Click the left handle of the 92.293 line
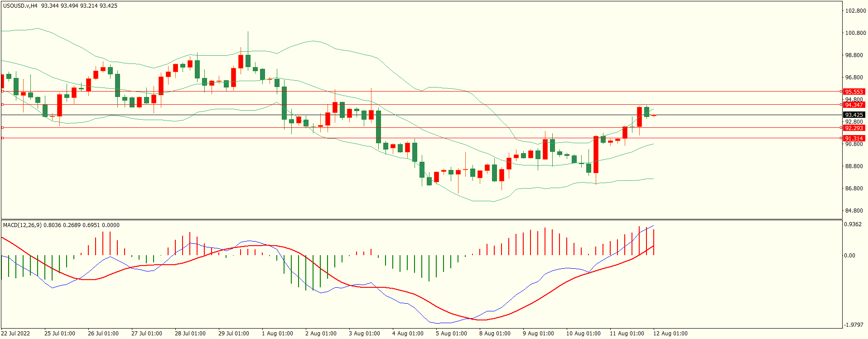 pos(3,128)
